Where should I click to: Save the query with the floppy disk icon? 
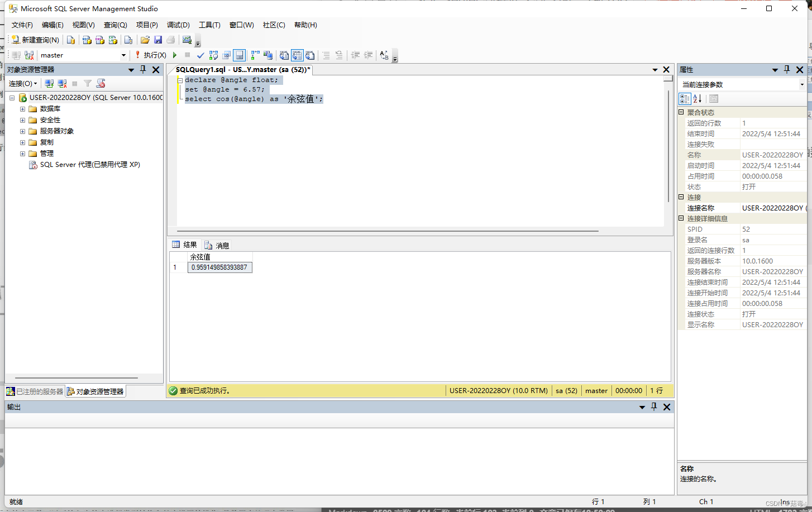coord(158,40)
